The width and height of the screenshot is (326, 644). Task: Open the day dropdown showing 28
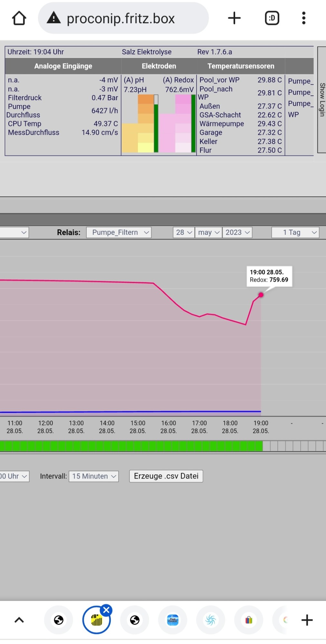coord(184,232)
